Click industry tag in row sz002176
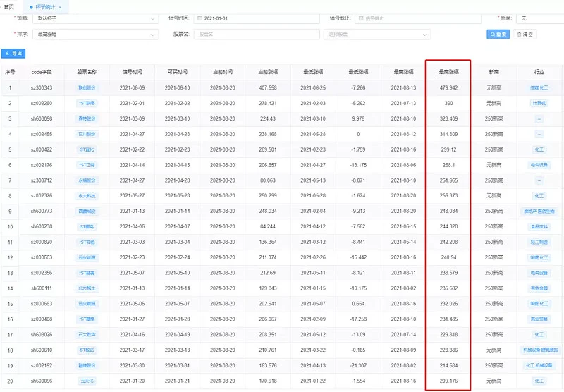This screenshot has width=564, height=392. (539, 165)
